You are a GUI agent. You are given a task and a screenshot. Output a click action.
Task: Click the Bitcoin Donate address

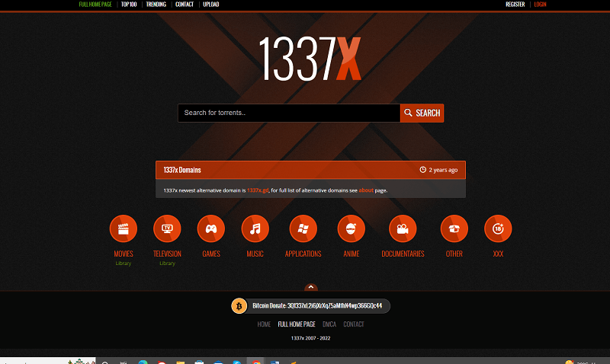(x=317, y=305)
